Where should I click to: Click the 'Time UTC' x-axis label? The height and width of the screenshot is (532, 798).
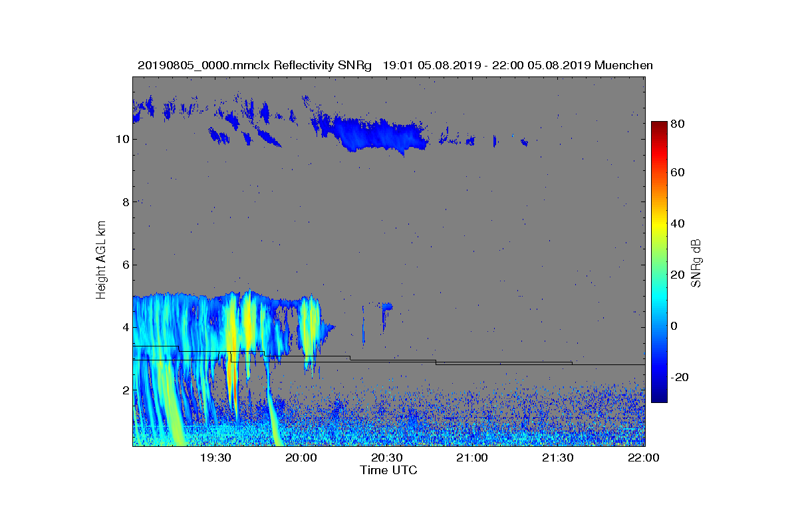click(x=389, y=470)
